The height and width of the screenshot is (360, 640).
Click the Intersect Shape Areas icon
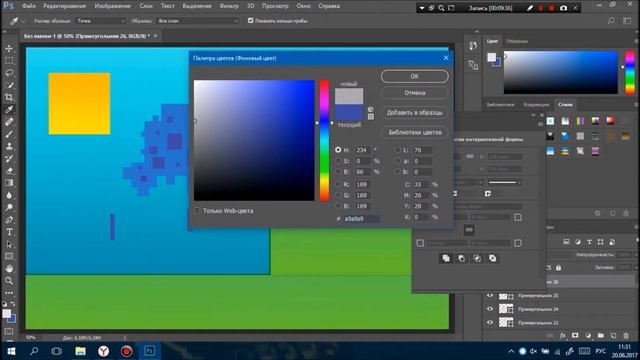coord(477,258)
